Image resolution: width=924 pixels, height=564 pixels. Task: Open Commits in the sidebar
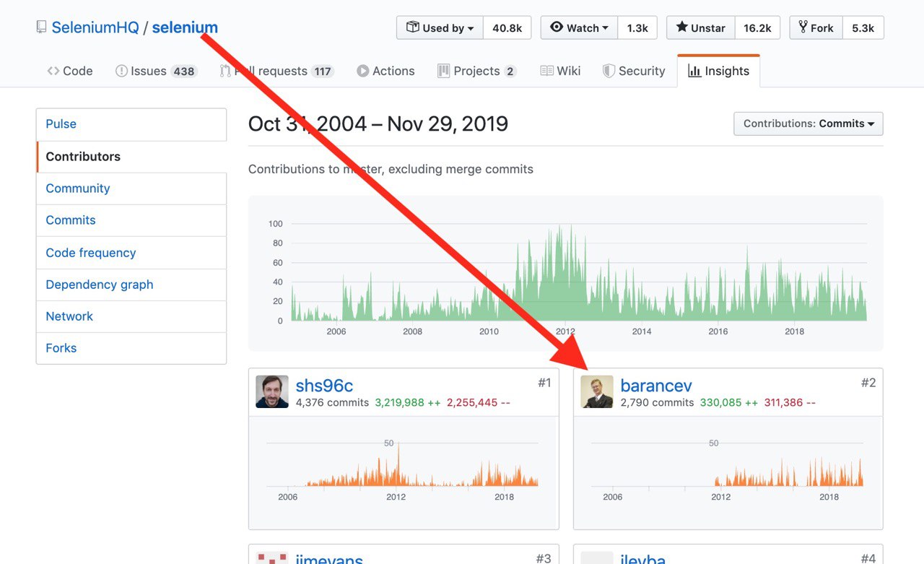[x=131, y=220]
